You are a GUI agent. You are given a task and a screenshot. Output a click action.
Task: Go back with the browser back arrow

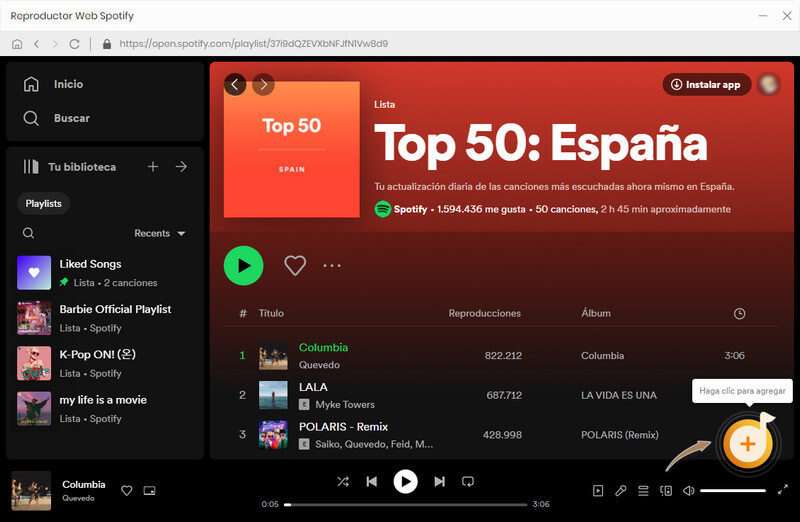(36, 44)
